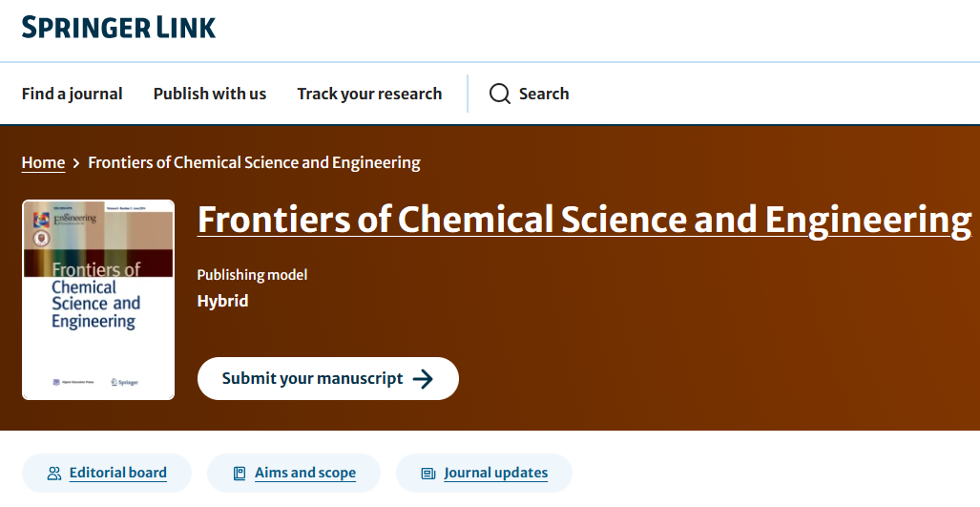This screenshot has height=507, width=980.
Task: Click the Journal updates news icon
Action: (428, 473)
